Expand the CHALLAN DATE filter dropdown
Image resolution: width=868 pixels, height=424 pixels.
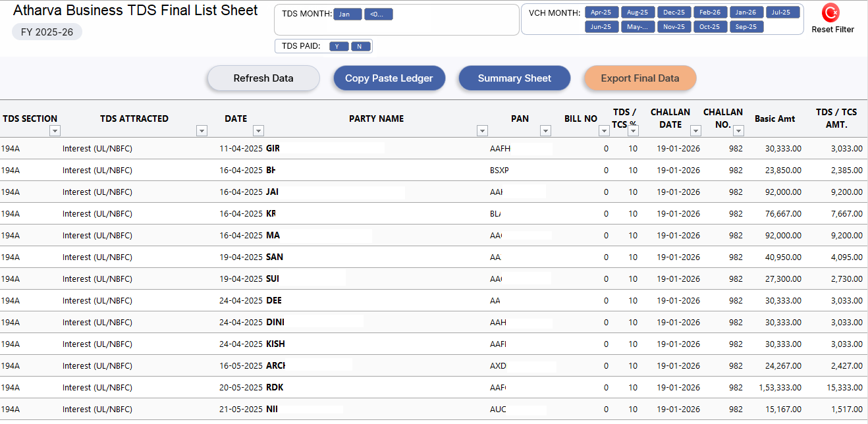tap(695, 130)
